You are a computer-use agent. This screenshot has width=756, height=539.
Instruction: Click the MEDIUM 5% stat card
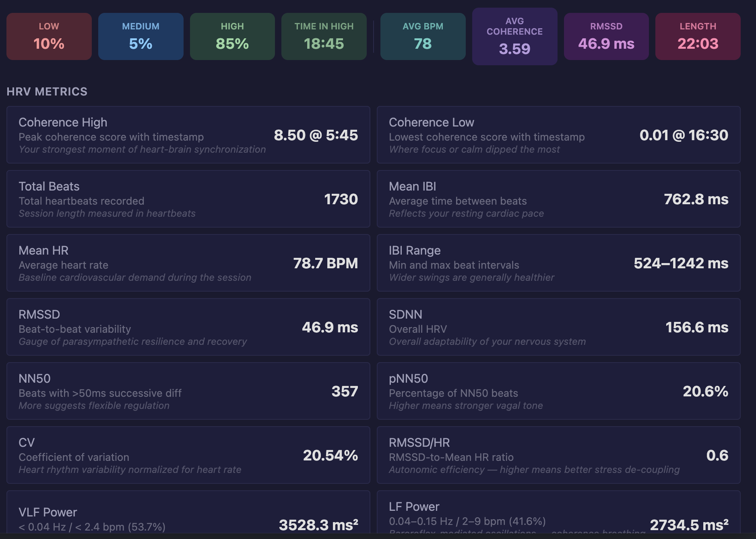(x=141, y=37)
